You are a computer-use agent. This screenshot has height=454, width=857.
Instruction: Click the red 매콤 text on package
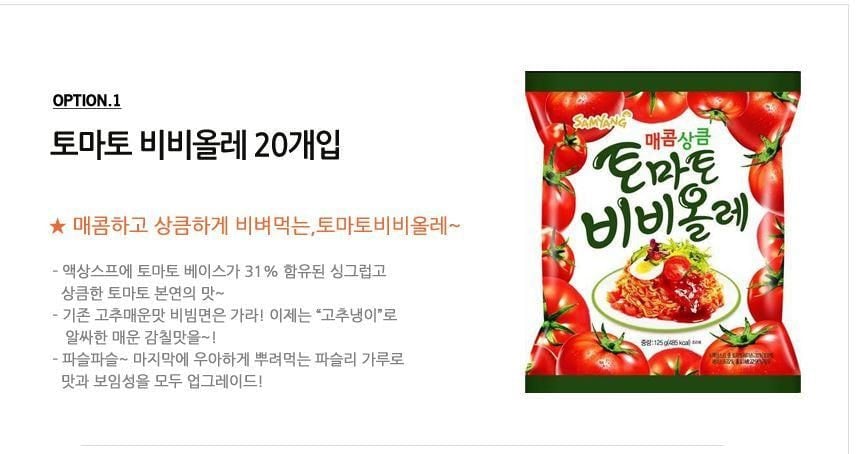tap(661, 141)
